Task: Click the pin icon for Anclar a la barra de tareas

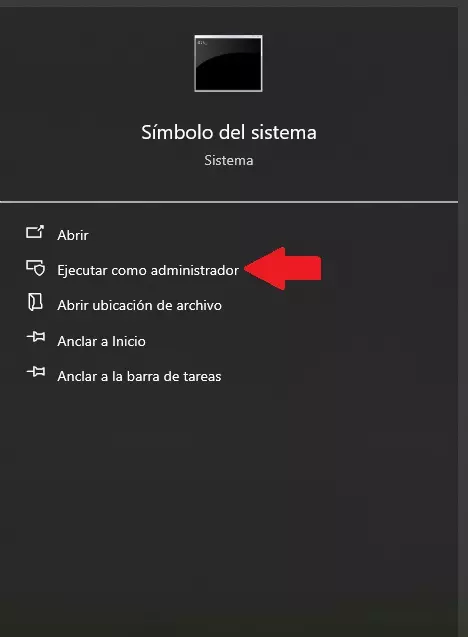Action: 36,372
